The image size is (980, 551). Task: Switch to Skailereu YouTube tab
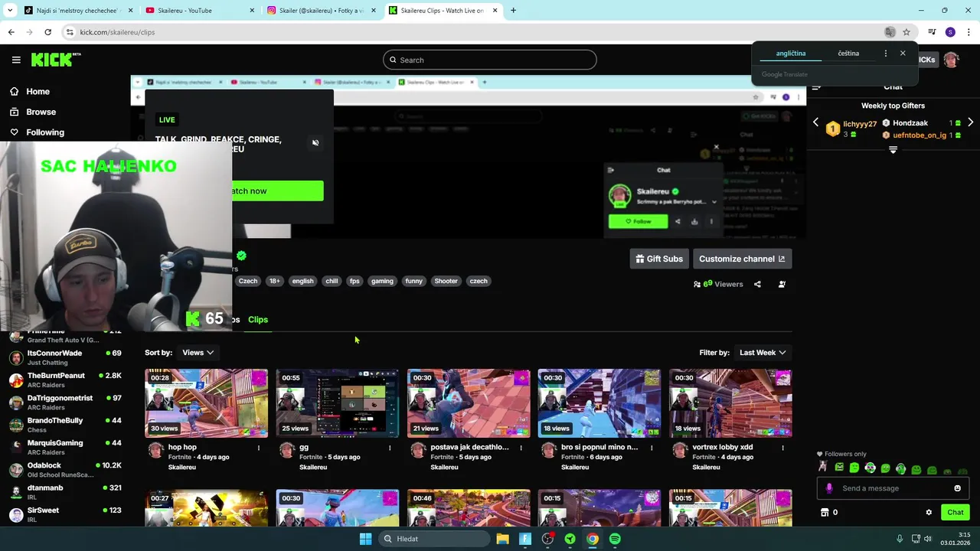click(199, 11)
